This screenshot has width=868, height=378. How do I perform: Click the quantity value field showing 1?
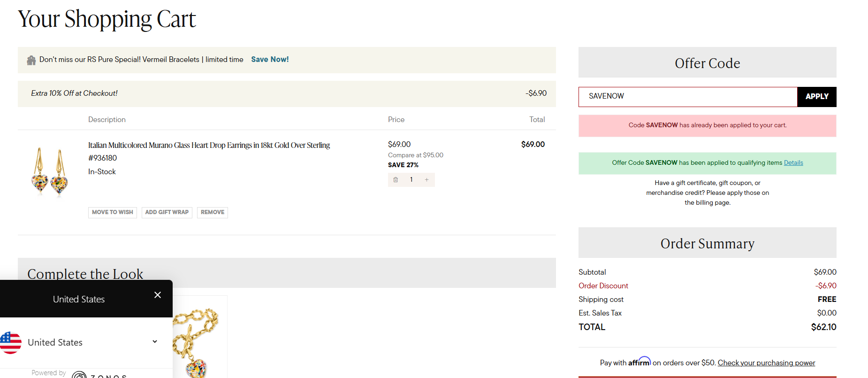click(x=411, y=180)
